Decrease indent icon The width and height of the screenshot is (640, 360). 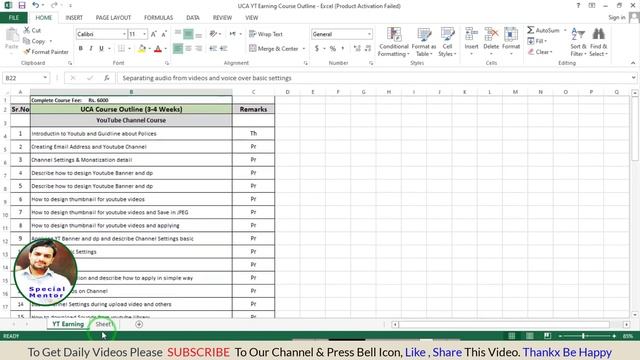click(213, 49)
